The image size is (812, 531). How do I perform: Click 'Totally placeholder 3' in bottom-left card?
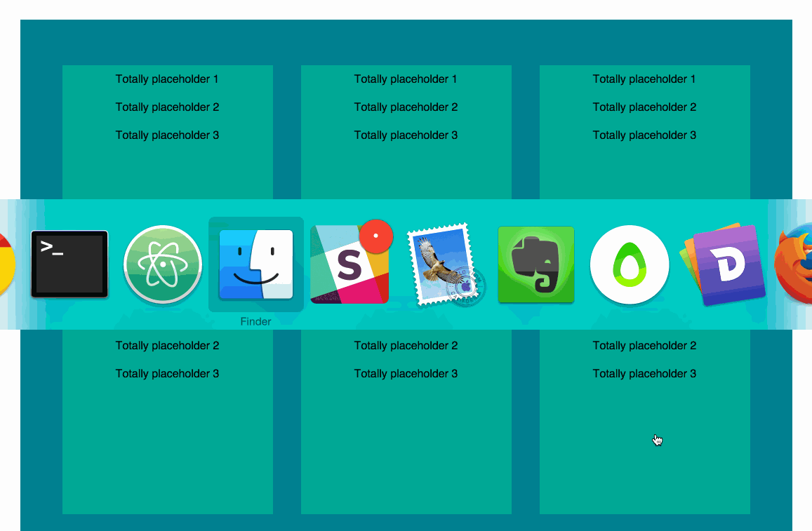point(167,374)
